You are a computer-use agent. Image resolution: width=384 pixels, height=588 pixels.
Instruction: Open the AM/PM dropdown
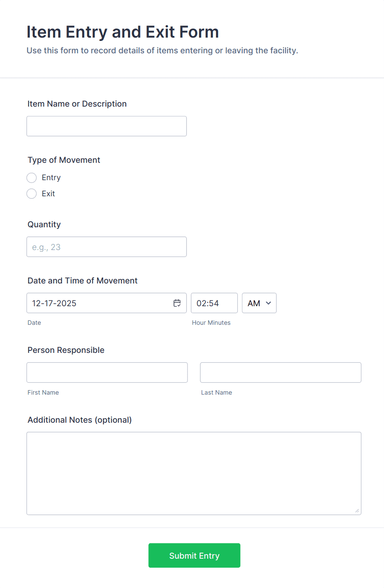point(259,303)
